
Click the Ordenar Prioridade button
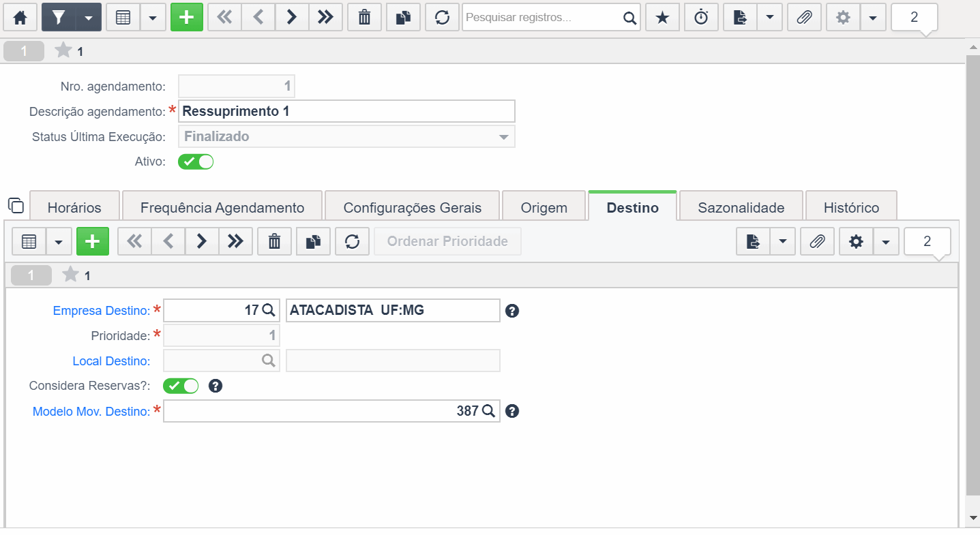pos(447,241)
